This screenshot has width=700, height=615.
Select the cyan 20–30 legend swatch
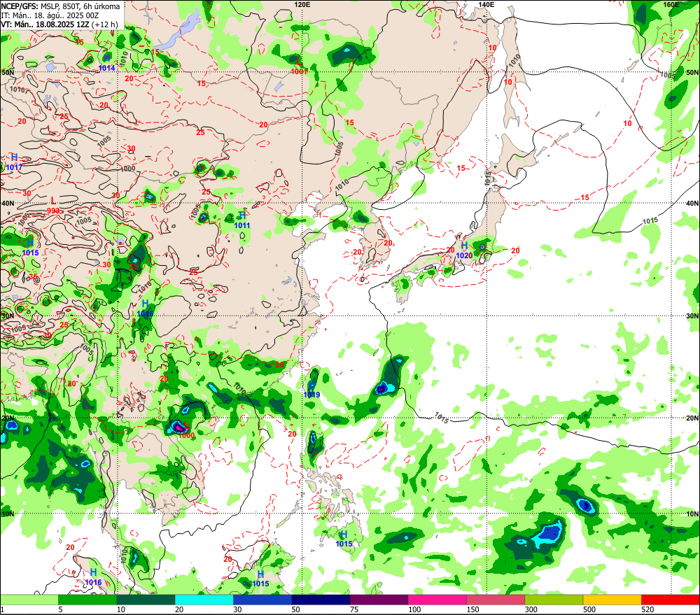[x=204, y=600]
